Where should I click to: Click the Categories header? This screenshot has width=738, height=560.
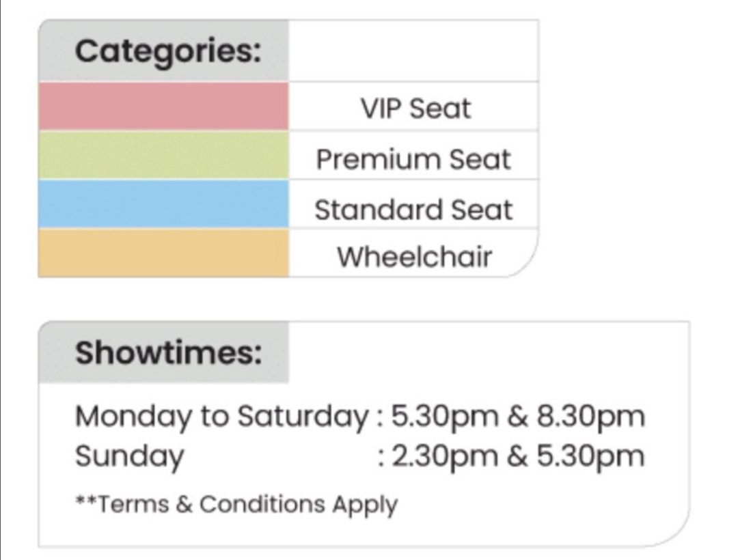click(x=168, y=51)
